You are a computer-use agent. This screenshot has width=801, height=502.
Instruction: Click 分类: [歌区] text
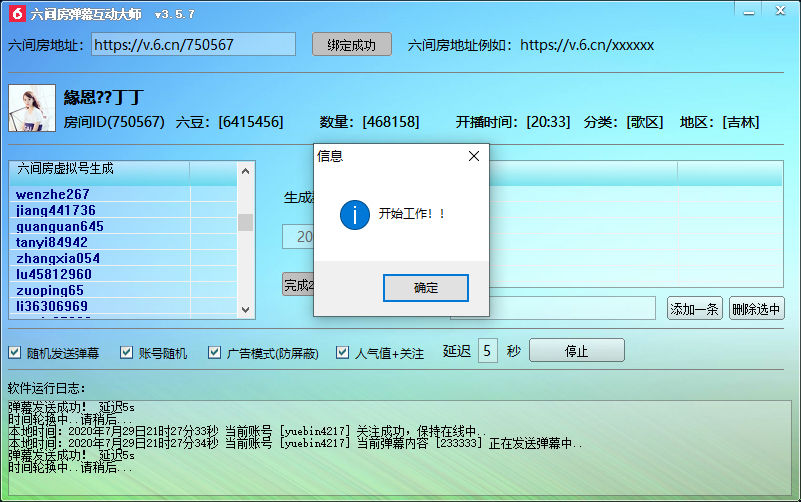click(x=623, y=122)
